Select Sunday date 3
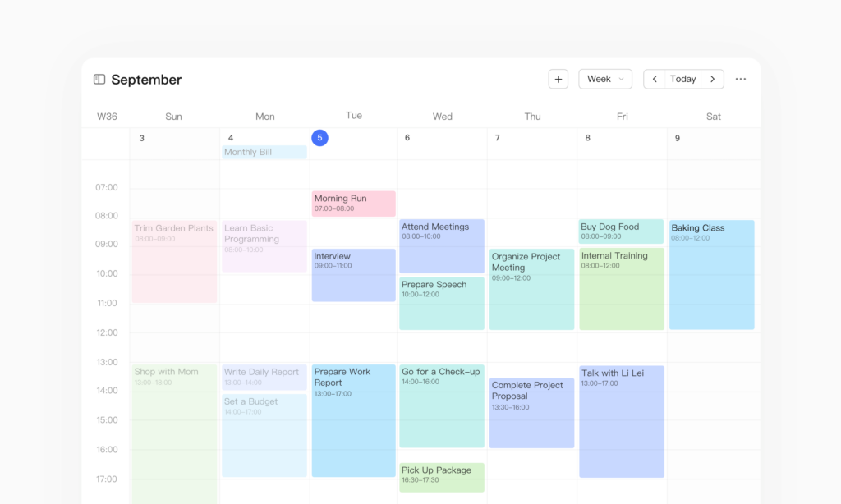The width and height of the screenshot is (841, 504). click(141, 139)
